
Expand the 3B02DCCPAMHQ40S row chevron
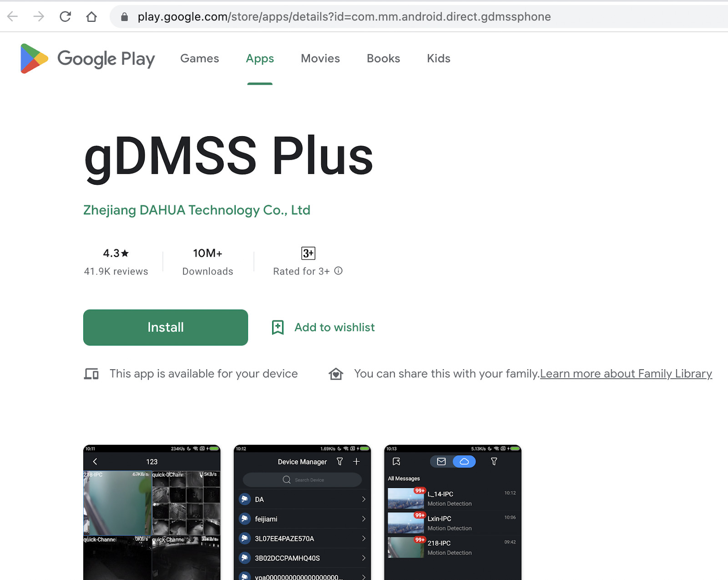pos(364,558)
